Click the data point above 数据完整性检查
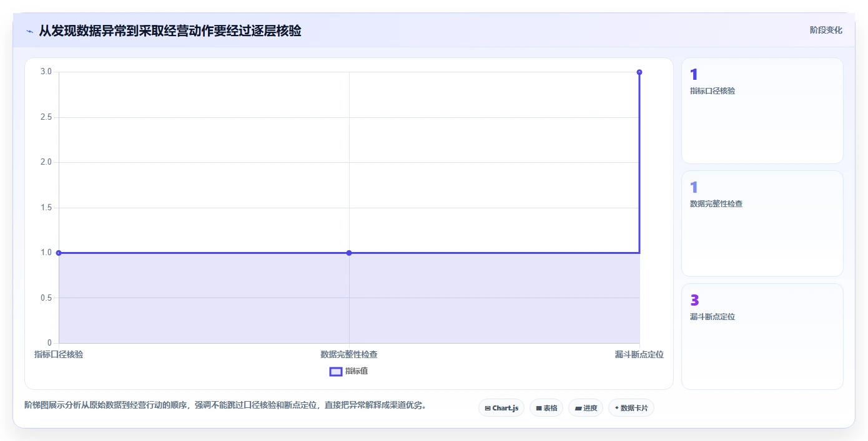This screenshot has height=441, width=868. [349, 253]
